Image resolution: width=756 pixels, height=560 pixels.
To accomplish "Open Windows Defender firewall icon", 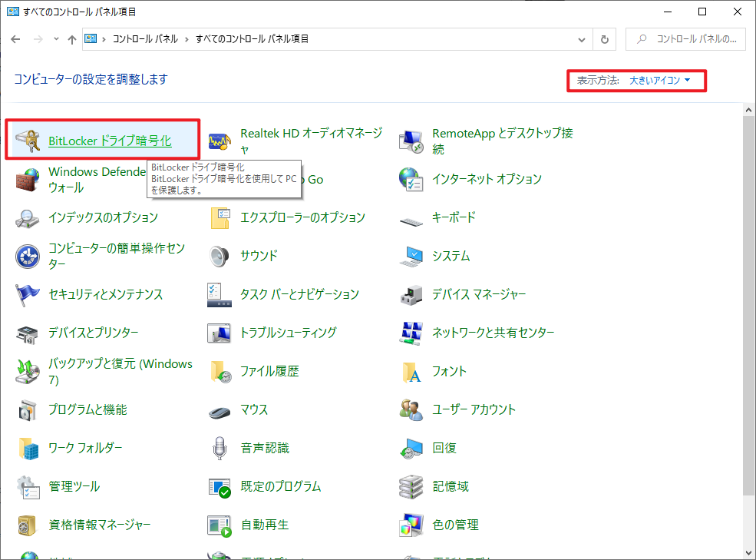I will pos(28,180).
